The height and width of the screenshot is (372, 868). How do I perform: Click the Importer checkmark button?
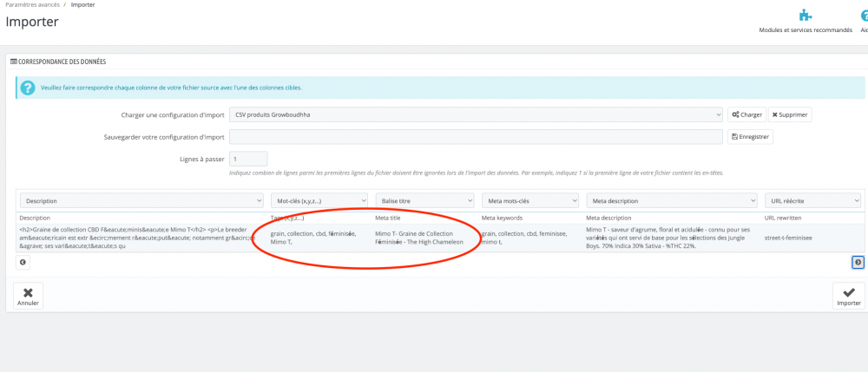coord(849,296)
